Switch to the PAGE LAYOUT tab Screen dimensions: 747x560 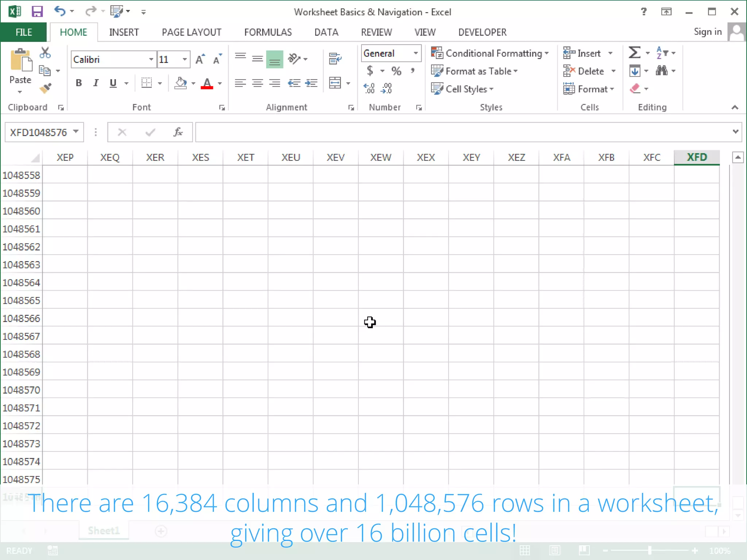(191, 32)
